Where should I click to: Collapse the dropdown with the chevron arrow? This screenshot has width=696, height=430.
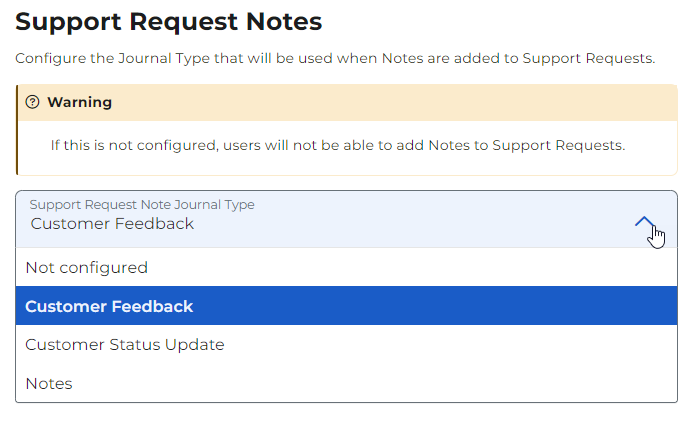pos(645,224)
